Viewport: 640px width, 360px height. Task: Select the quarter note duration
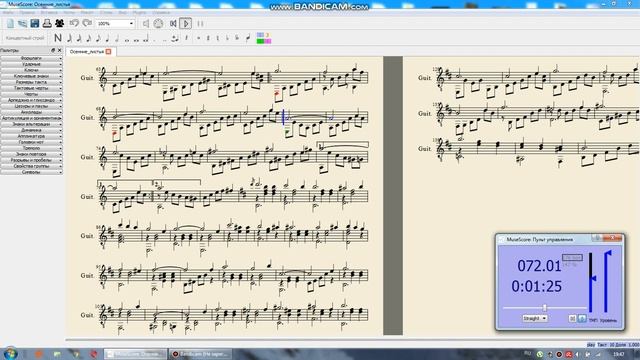tap(107, 38)
